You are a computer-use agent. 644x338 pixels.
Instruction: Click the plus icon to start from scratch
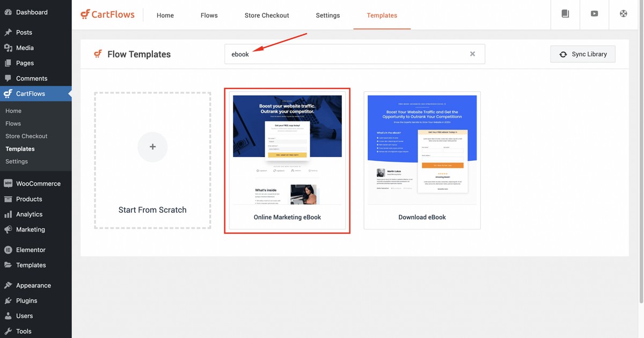point(152,147)
